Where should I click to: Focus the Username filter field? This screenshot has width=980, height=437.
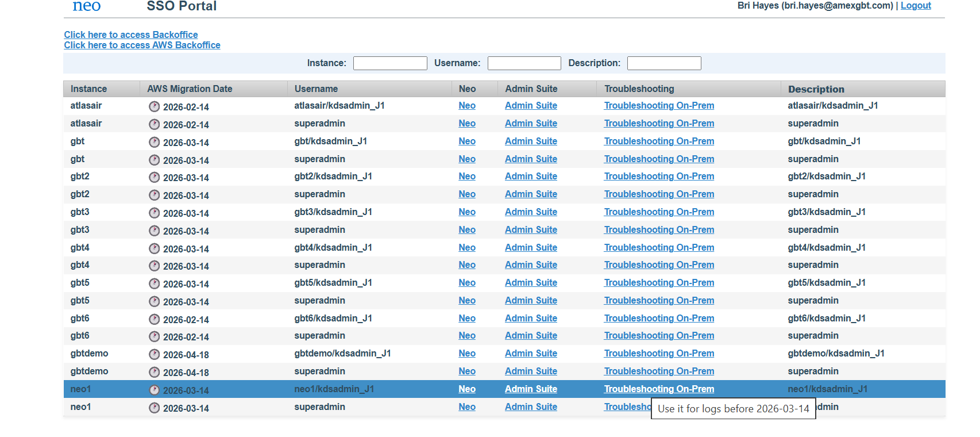tap(524, 63)
